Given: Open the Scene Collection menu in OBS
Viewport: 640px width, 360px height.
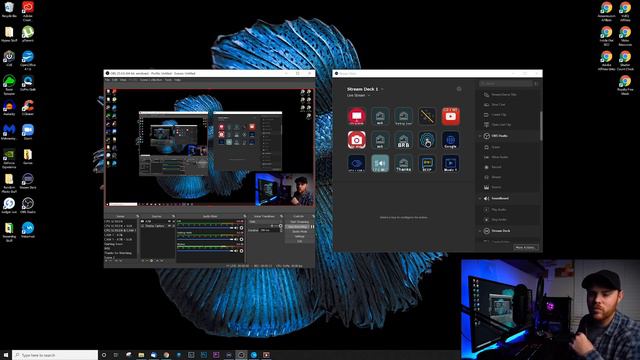Looking at the screenshot, I should tap(151, 80).
